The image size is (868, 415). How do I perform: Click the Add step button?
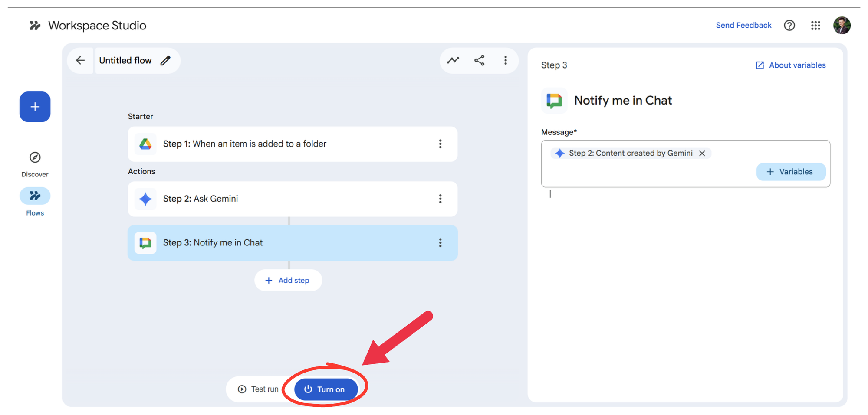(288, 281)
